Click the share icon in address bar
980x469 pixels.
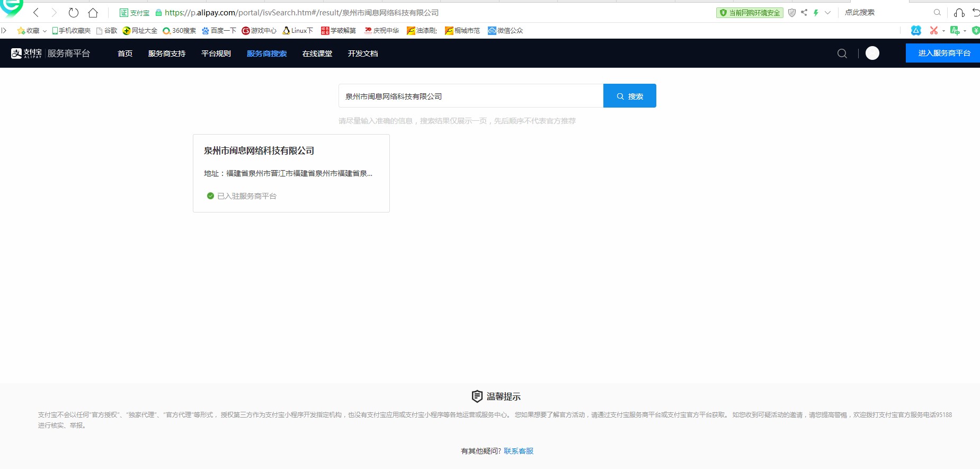coord(804,13)
